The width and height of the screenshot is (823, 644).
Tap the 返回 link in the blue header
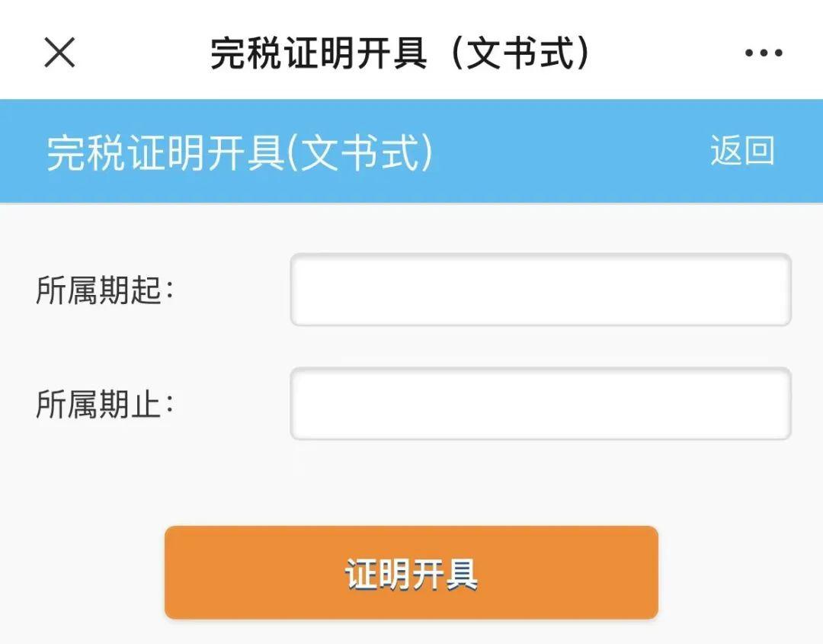tap(742, 151)
